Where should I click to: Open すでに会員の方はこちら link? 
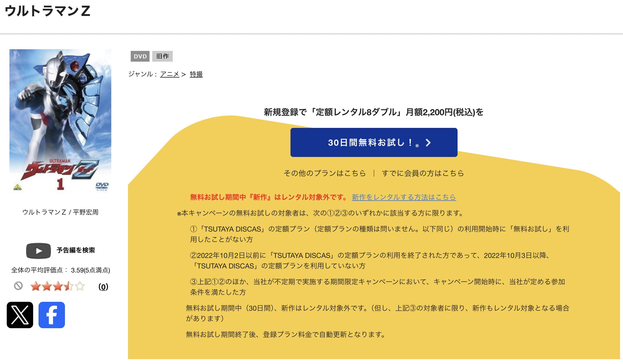pos(423,173)
